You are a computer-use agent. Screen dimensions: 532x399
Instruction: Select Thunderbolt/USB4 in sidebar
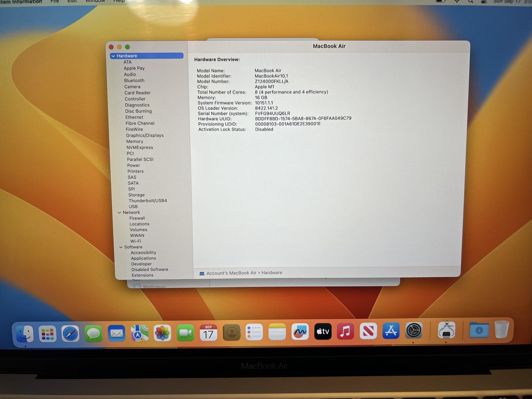(148, 201)
